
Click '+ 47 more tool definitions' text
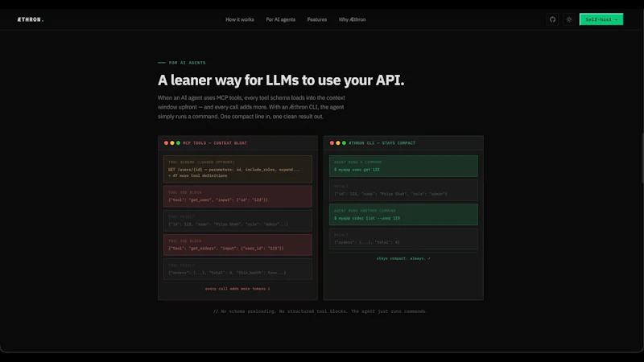[197, 175]
